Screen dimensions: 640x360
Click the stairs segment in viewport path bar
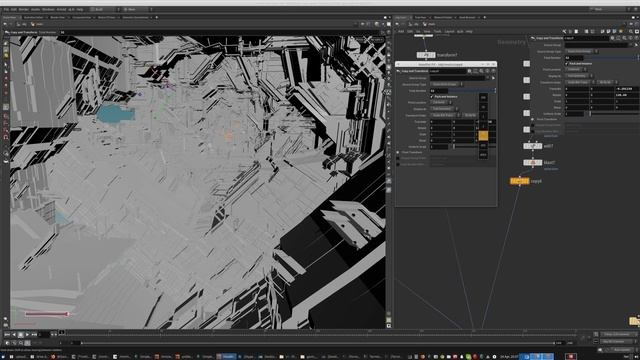36,24
